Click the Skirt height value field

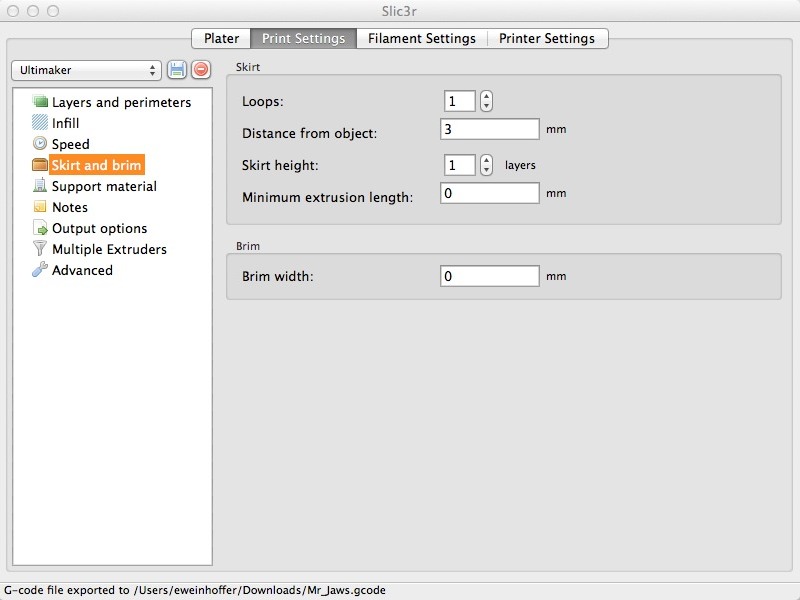pos(459,165)
